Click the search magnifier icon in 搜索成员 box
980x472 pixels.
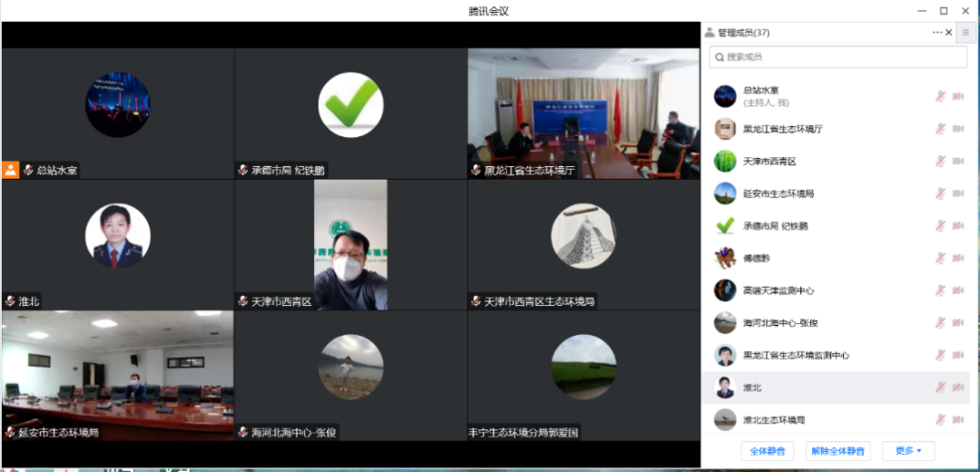720,57
